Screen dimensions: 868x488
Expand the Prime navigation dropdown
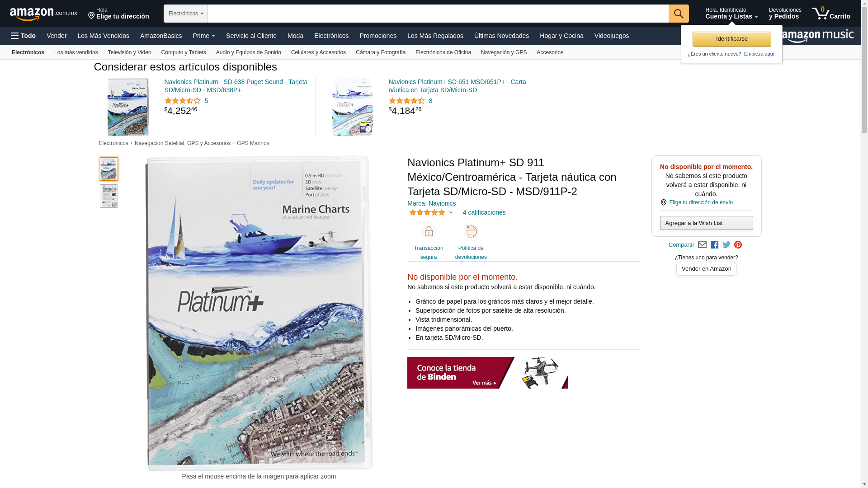point(204,36)
